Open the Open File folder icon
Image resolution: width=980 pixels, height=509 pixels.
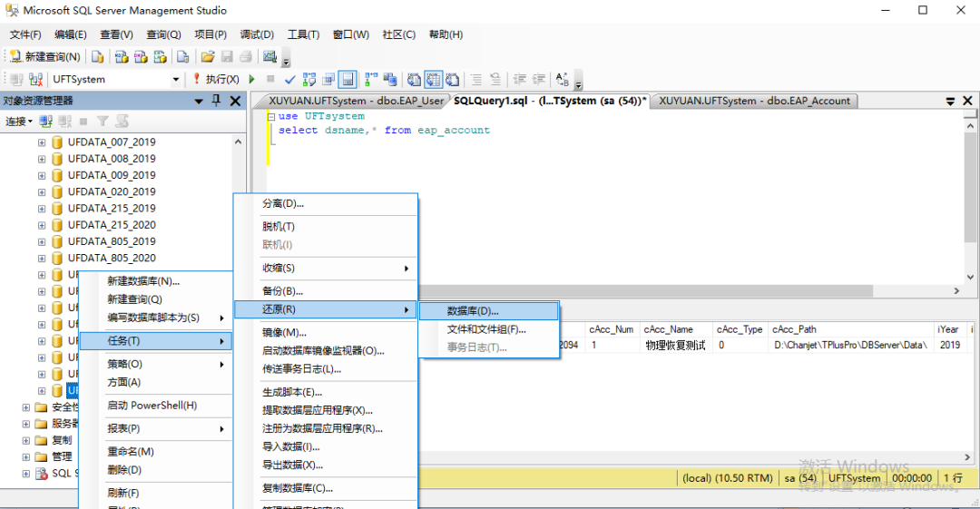click(x=208, y=57)
